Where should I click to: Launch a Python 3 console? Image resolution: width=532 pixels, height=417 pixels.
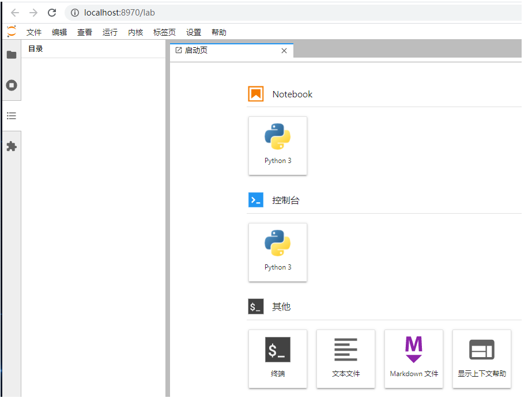277,252
